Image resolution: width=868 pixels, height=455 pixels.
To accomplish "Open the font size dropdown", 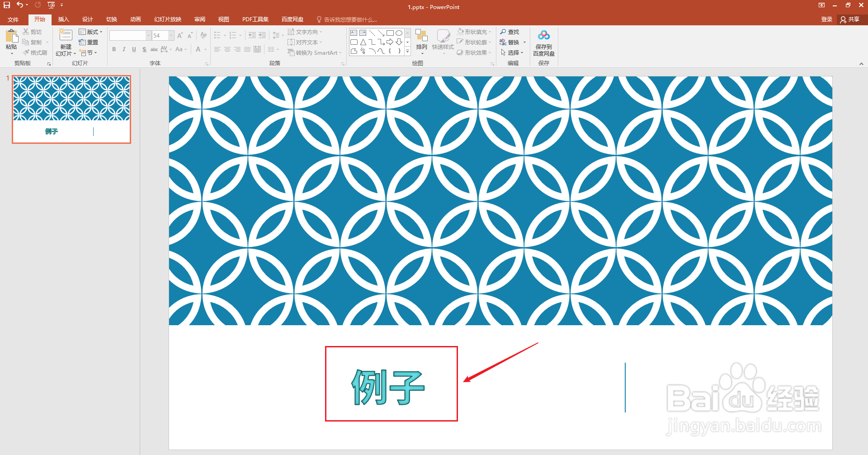I will [x=171, y=35].
